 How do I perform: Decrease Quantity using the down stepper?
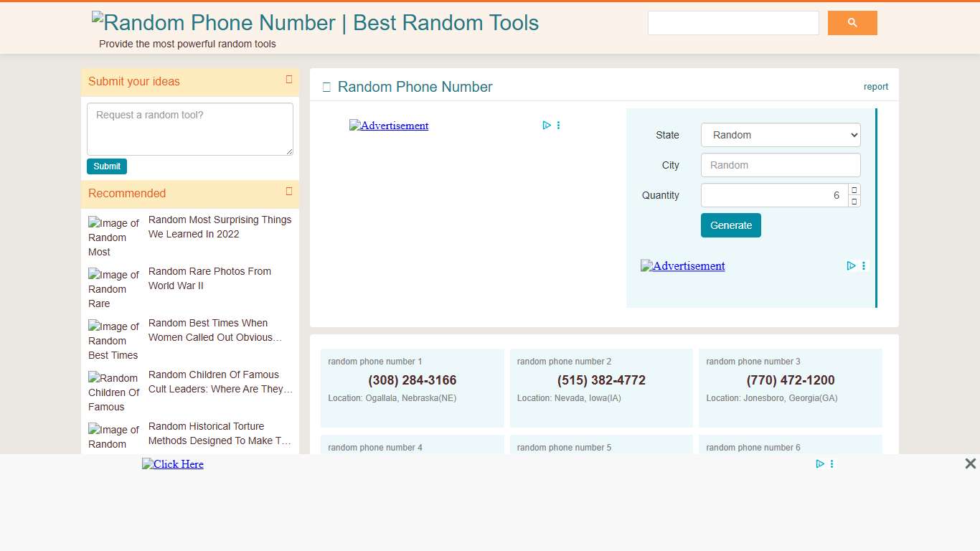tap(854, 201)
